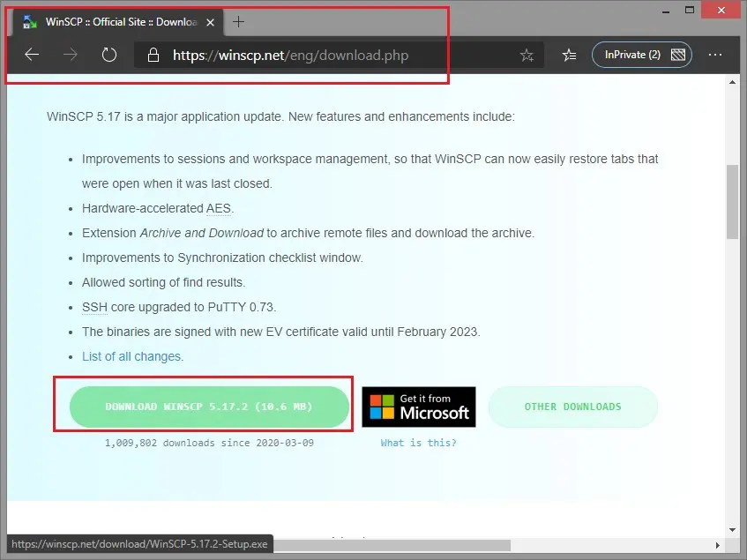Click the horizontal scrollbar thumb

pyautogui.click(x=392, y=545)
